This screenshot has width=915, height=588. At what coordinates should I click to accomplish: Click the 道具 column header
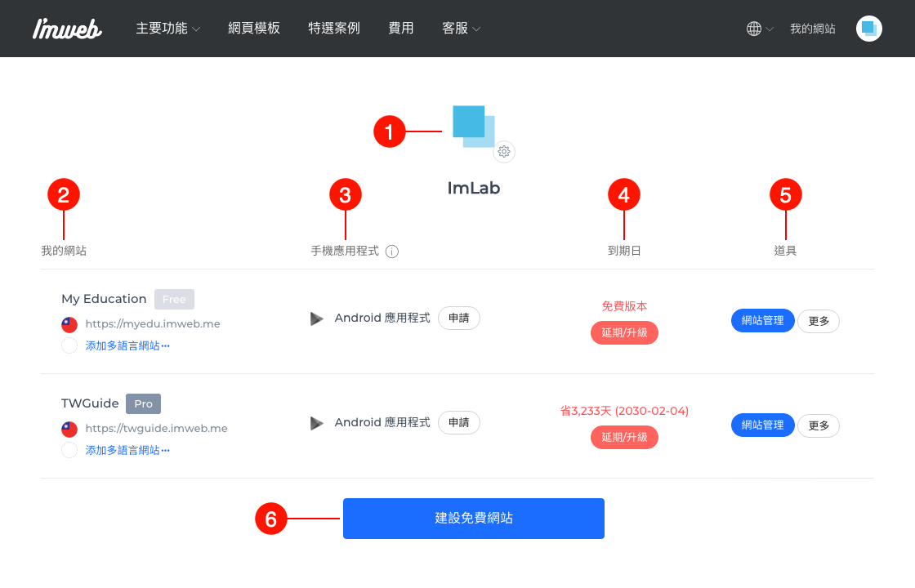point(785,251)
